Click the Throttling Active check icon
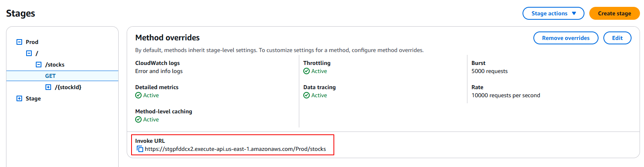644x167 pixels. point(307,71)
